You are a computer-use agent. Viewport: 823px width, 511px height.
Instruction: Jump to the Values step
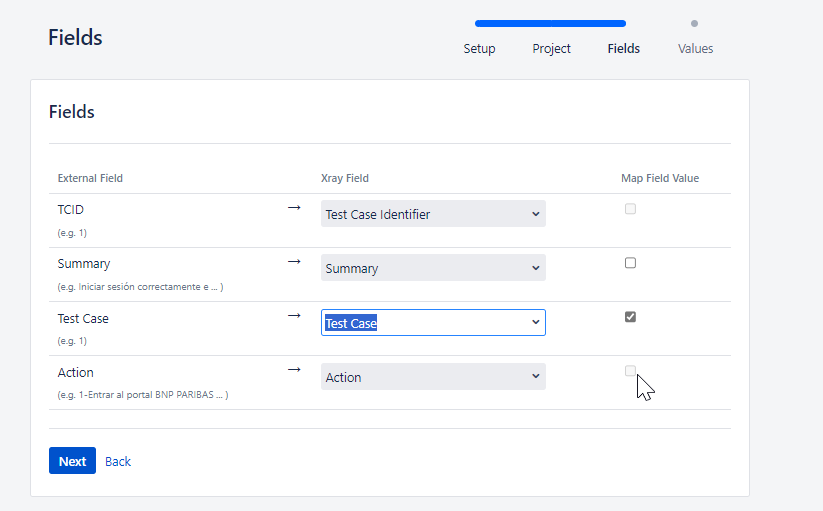(x=695, y=48)
